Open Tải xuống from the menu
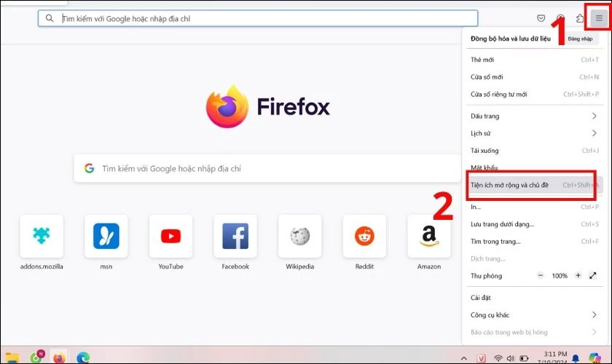Image resolution: width=612 pixels, height=364 pixels. [534, 150]
